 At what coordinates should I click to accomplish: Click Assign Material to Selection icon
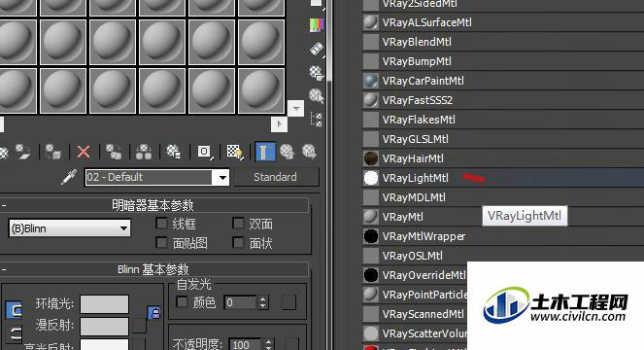click(x=53, y=152)
